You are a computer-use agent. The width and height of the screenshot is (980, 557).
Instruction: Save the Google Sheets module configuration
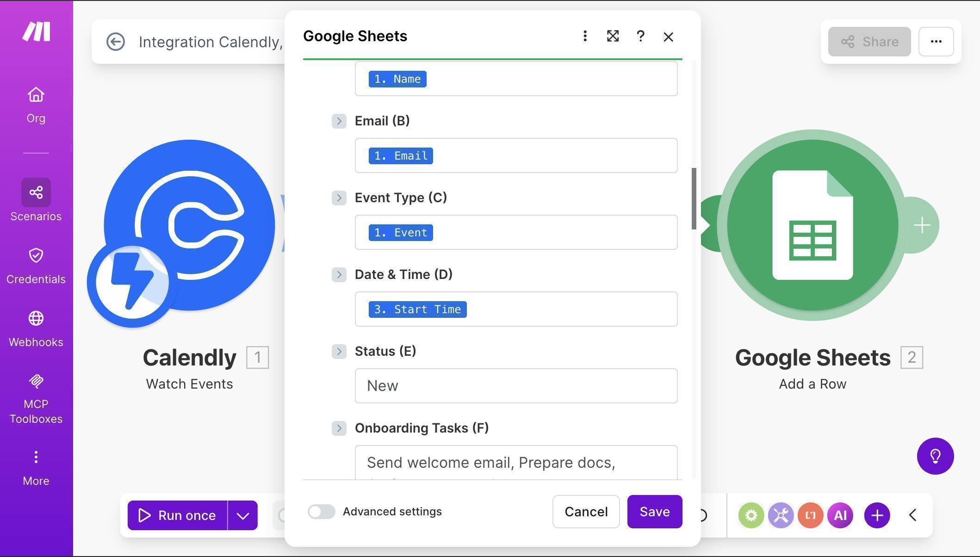tap(654, 512)
